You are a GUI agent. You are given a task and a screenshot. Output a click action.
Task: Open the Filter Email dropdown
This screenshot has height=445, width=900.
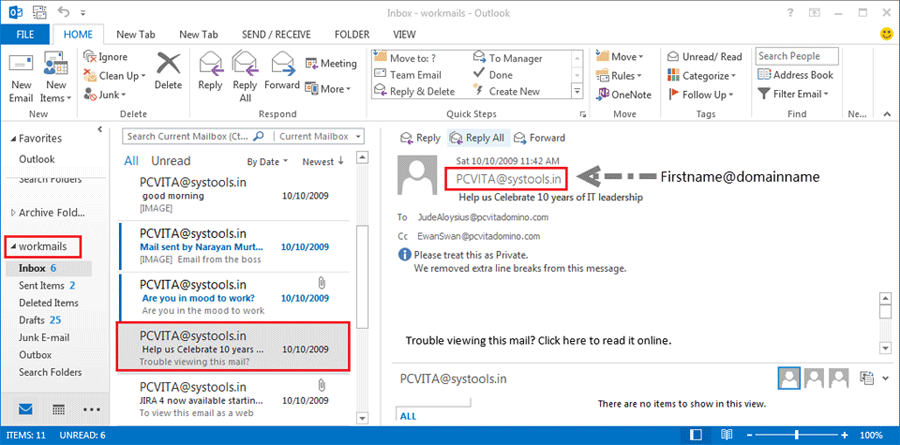793,94
